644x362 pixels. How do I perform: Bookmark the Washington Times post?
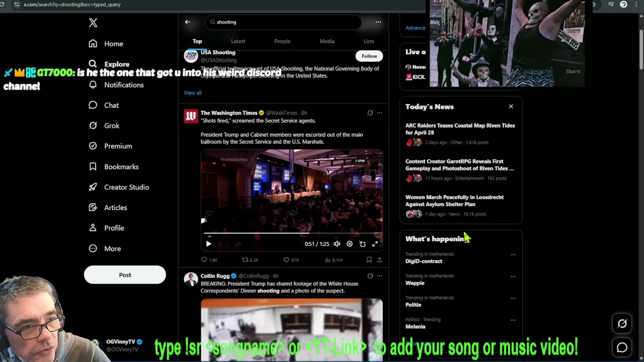369,260
